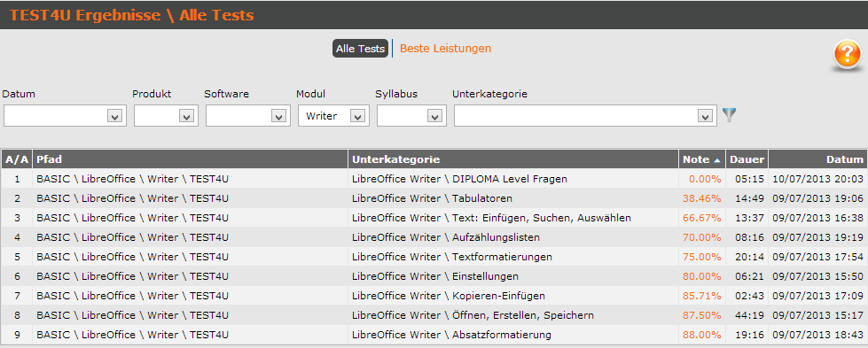Click row number 1 cell
The height and width of the screenshot is (348, 868).
click(x=17, y=179)
